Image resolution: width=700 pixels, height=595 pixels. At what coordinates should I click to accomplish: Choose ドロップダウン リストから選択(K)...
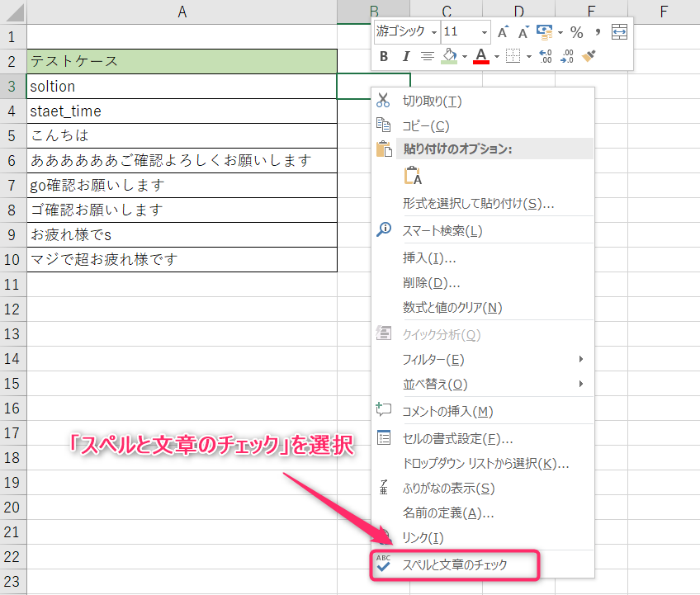(483, 464)
